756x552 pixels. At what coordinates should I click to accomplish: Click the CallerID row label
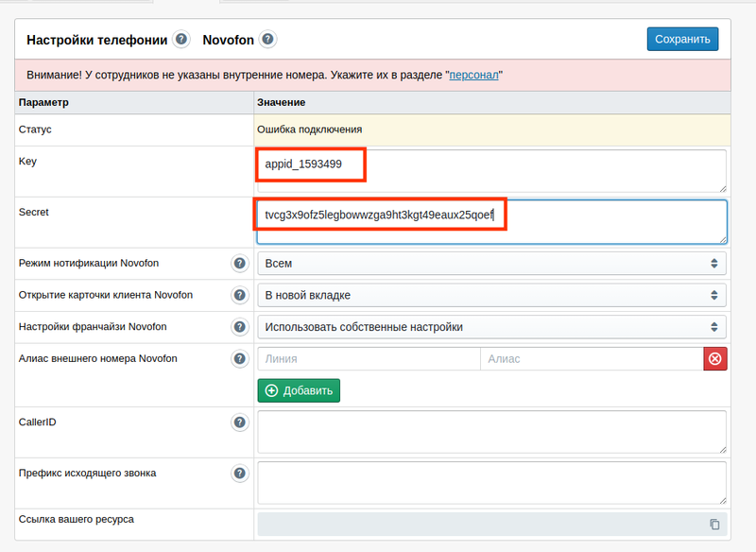point(37,423)
